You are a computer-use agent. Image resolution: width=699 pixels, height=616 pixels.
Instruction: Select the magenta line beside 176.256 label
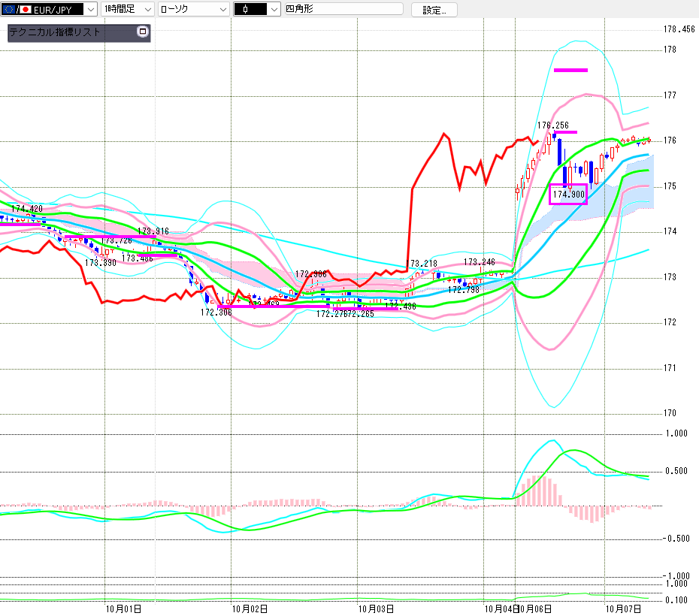click(567, 132)
